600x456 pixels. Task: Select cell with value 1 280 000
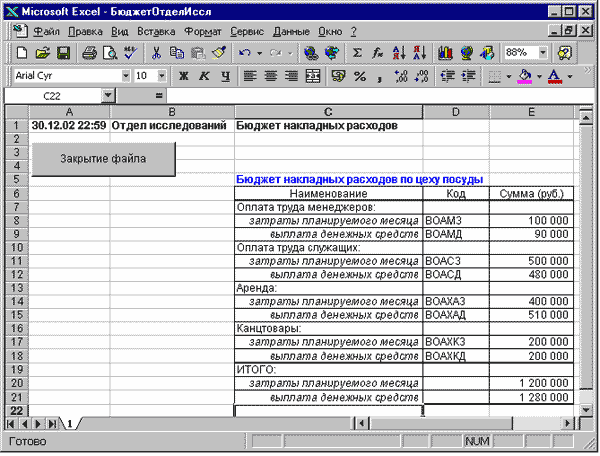531,397
